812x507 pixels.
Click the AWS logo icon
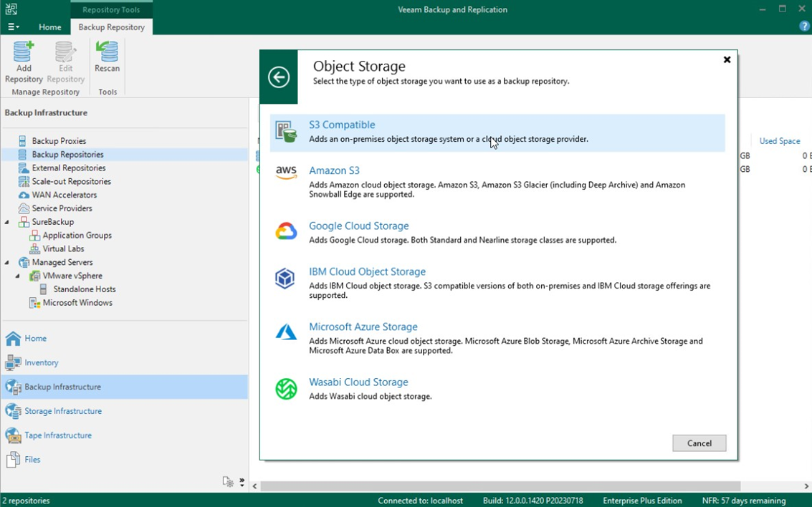286,173
